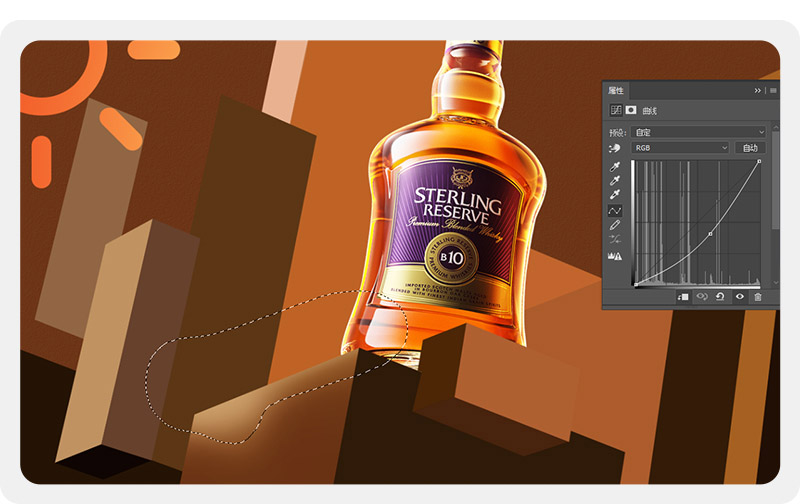
Task: Select the 属性 (Properties) panel tab
Action: click(615, 90)
